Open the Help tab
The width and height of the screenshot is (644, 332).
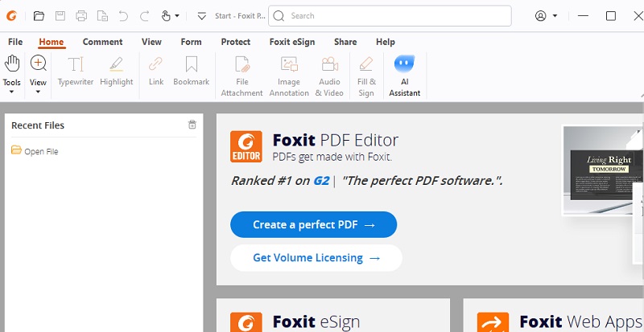point(386,42)
